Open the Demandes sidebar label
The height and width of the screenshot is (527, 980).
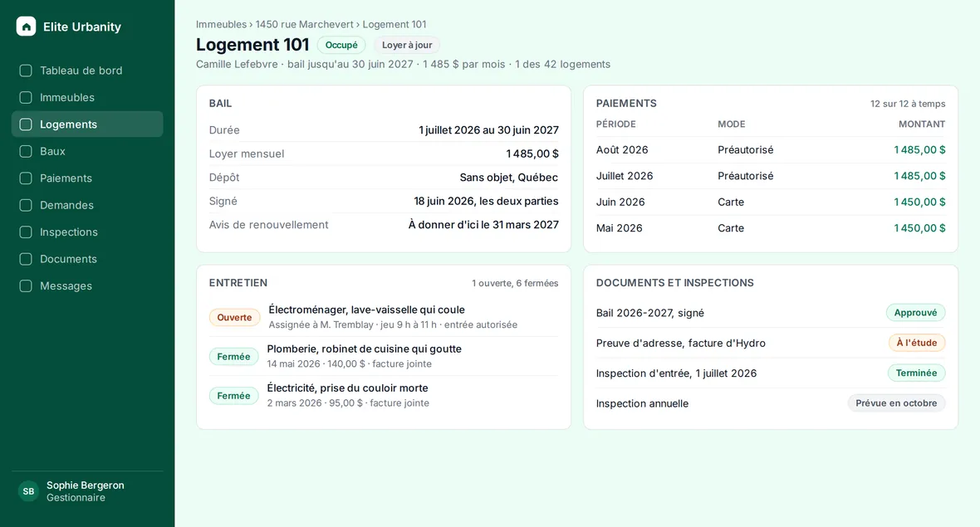click(66, 205)
